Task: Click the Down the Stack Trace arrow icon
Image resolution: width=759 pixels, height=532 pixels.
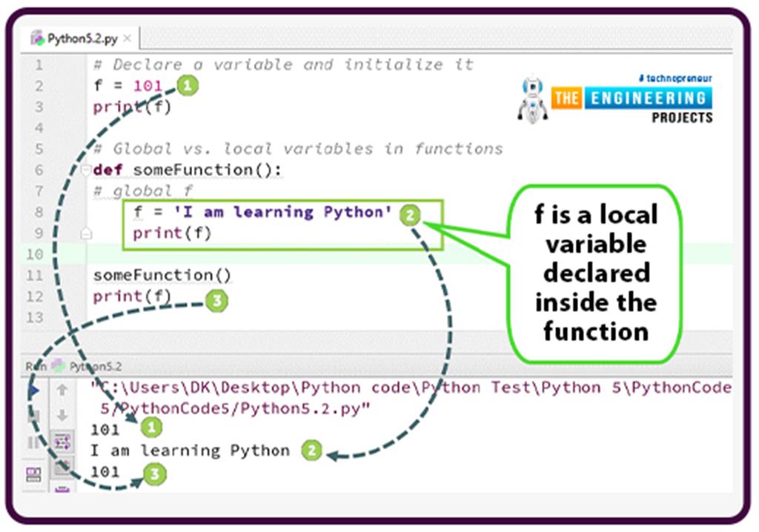Action: click(x=62, y=413)
